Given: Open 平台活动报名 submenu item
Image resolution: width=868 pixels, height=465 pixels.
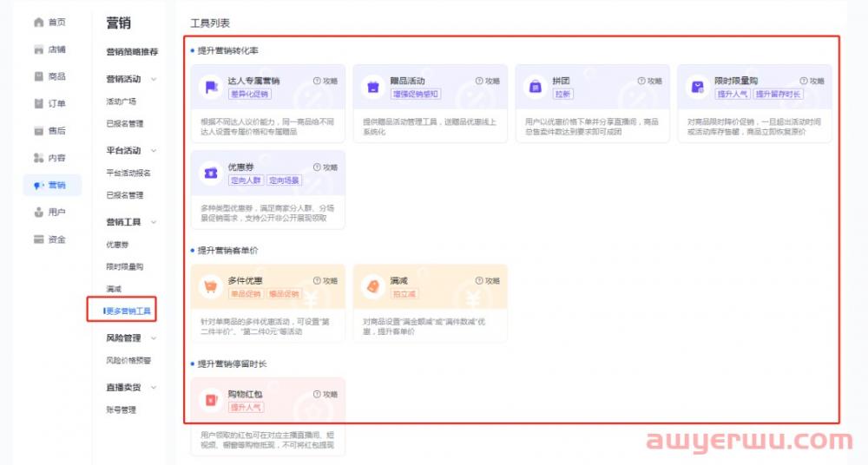Looking at the screenshot, I should [x=128, y=173].
